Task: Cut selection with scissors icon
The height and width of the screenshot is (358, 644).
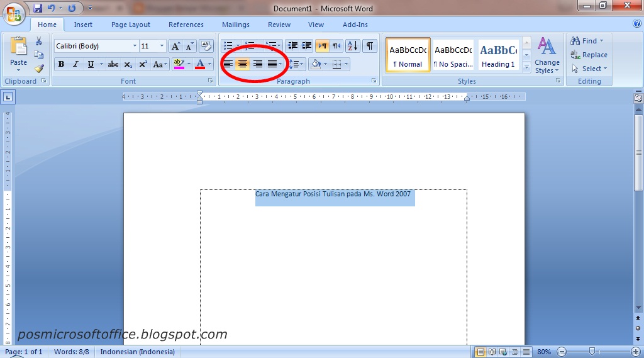Action: [38, 41]
